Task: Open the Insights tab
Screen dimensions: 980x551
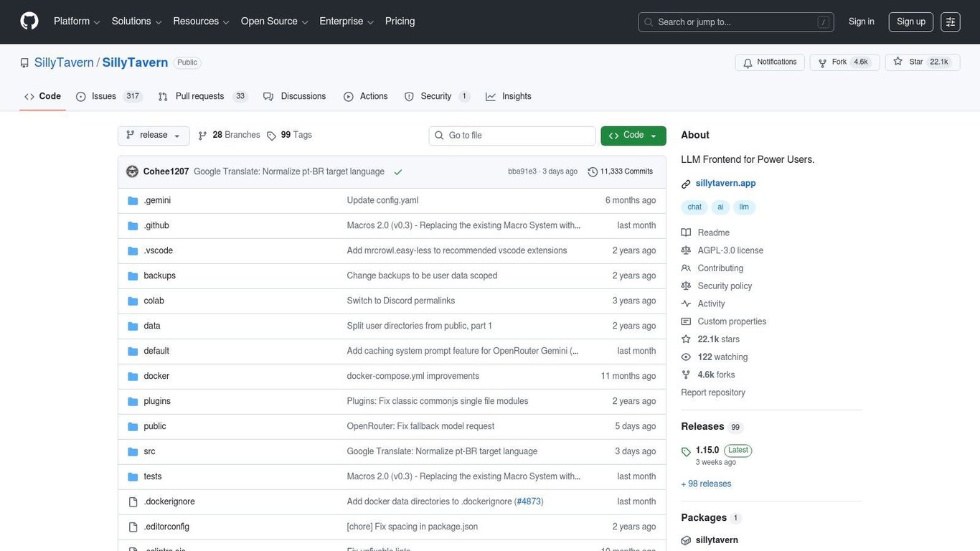Action: point(509,96)
